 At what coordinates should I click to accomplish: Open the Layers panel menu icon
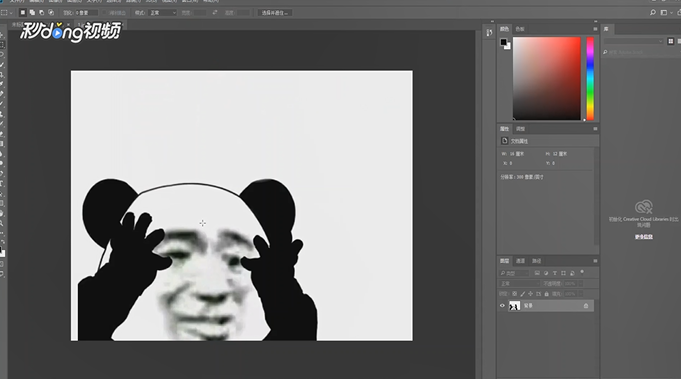coord(595,261)
